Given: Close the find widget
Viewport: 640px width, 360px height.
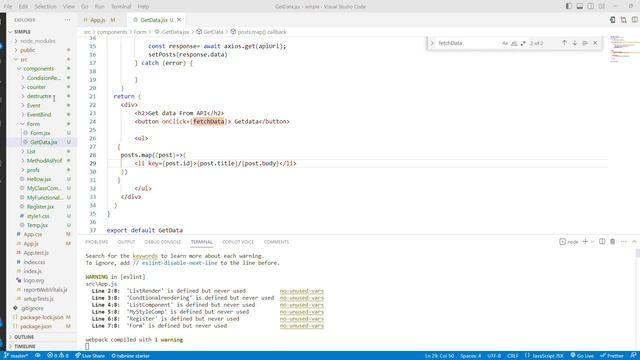Looking at the screenshot, I should pyautogui.click(x=595, y=43).
